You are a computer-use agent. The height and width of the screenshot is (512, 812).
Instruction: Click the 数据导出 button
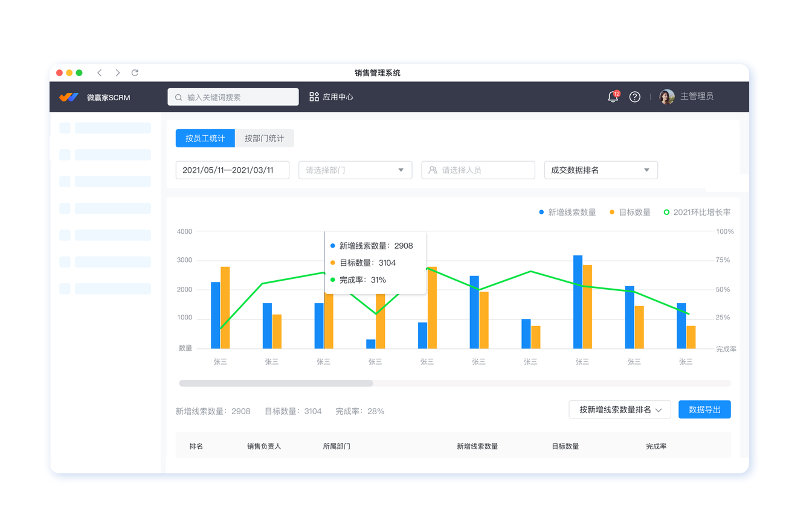click(x=704, y=410)
